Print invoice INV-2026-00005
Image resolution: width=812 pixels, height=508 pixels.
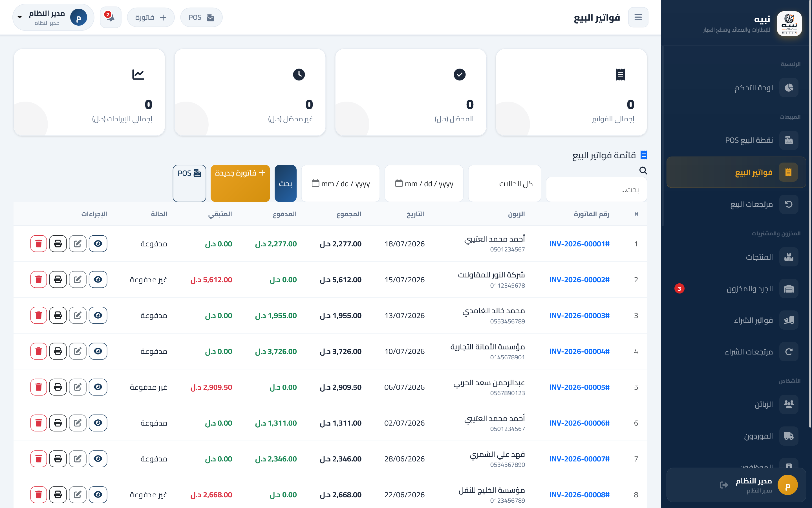click(58, 387)
